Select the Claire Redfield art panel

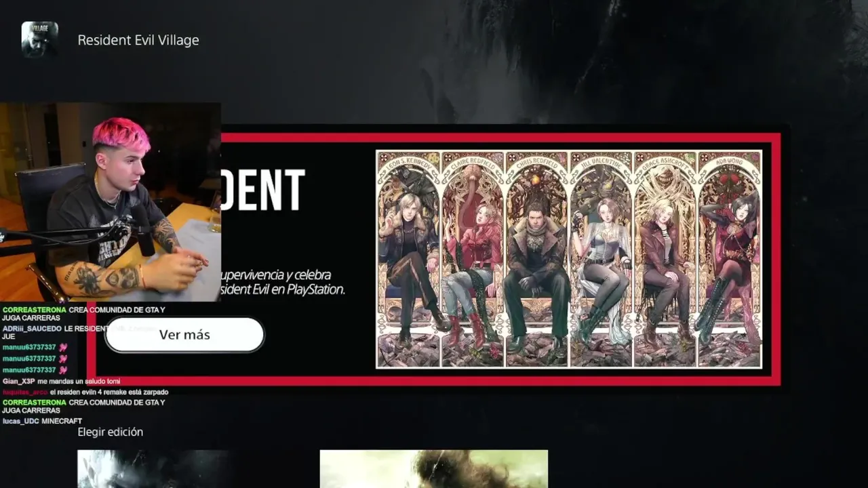coord(473,259)
